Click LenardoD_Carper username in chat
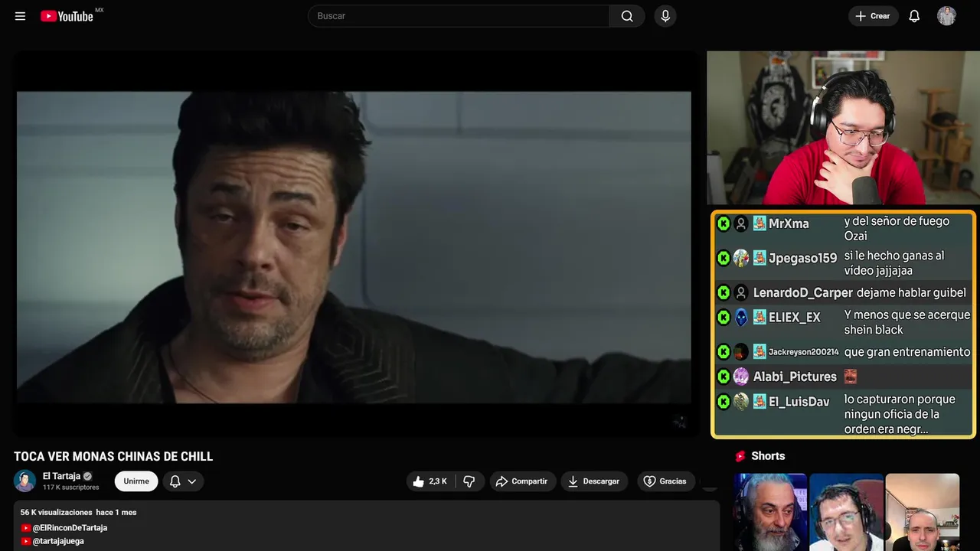980x551 pixels. tap(802, 293)
